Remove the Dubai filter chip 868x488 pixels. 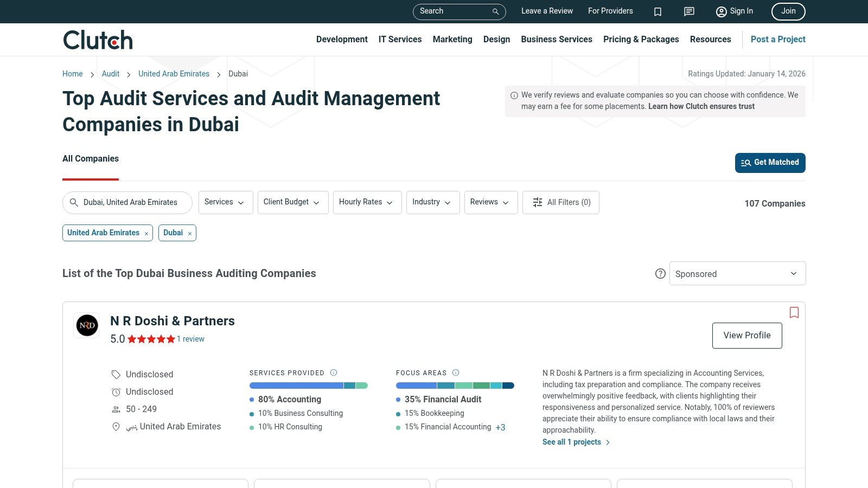click(189, 233)
